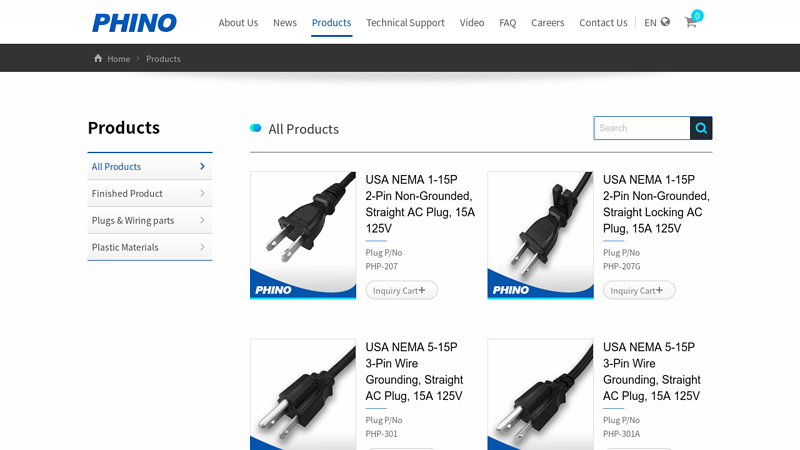The width and height of the screenshot is (800, 450).
Task: Click the home icon in breadcrumb
Action: (x=98, y=58)
